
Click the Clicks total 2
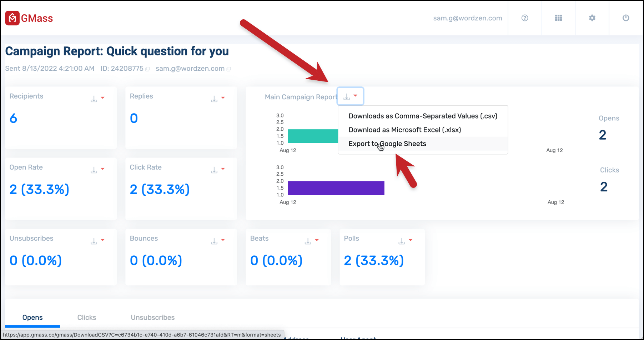(x=604, y=187)
